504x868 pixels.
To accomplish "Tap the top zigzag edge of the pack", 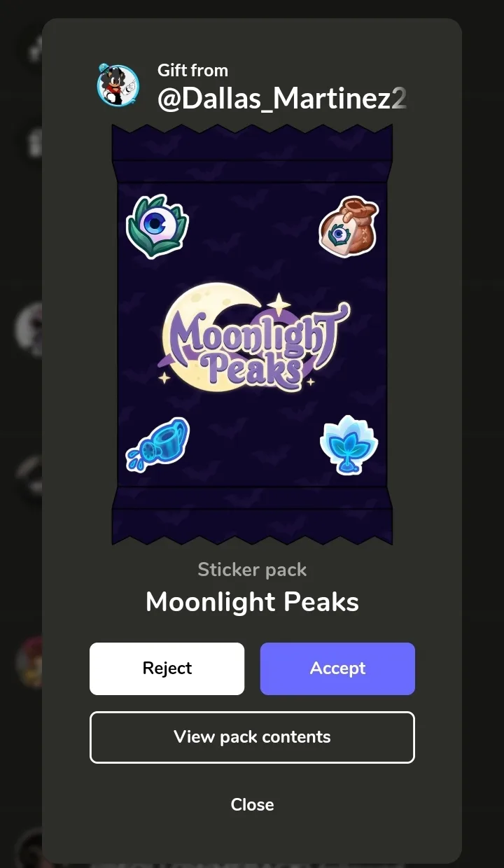I will [x=252, y=132].
